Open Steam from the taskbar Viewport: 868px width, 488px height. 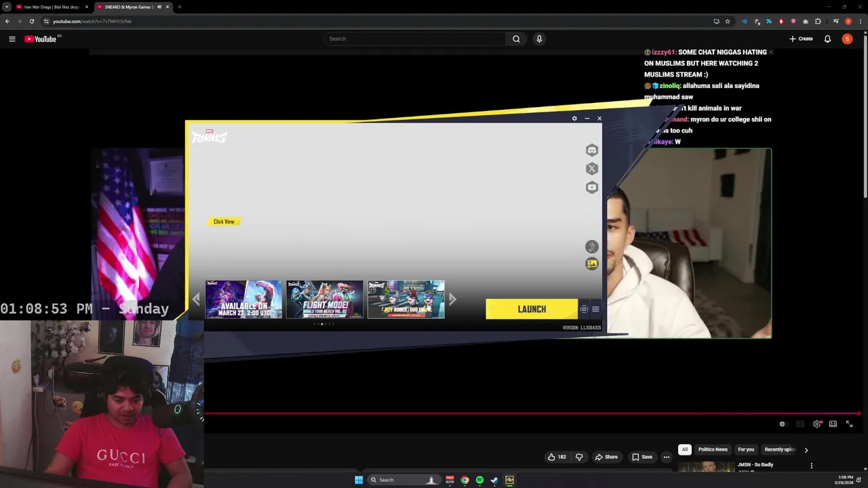click(x=494, y=480)
